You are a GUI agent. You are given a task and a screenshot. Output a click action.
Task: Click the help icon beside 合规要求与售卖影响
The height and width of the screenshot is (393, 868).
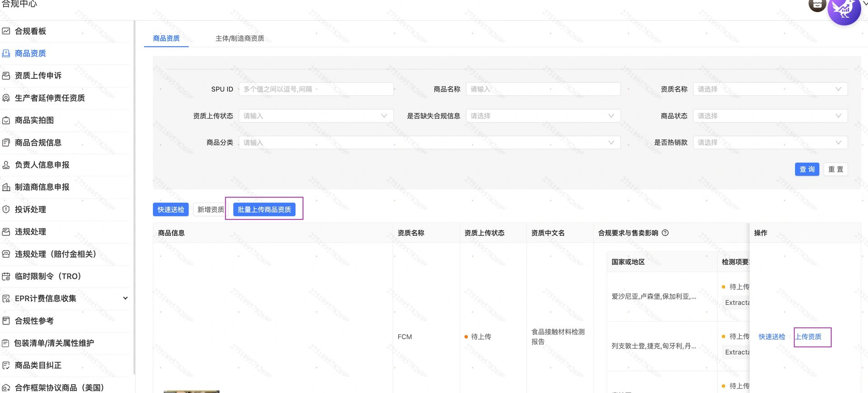(665, 233)
